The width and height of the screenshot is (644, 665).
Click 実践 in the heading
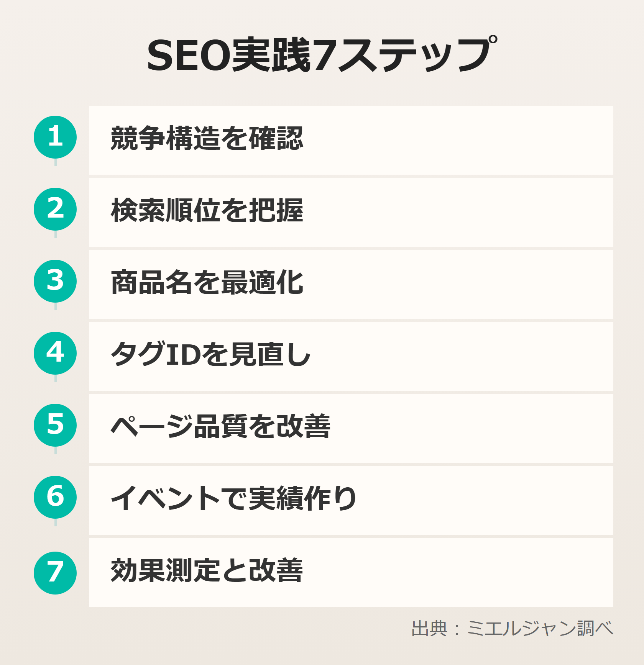pos(271,56)
